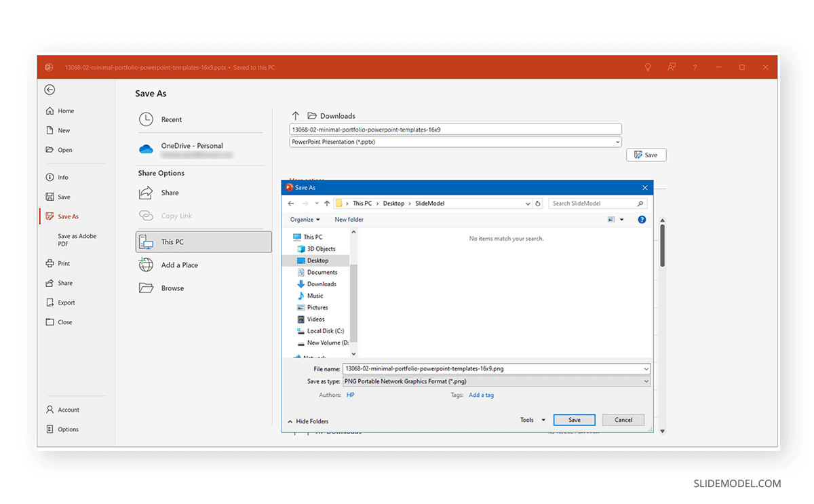Select the Export option in the sidebar
The height and width of the screenshot is (504, 814).
click(x=64, y=303)
